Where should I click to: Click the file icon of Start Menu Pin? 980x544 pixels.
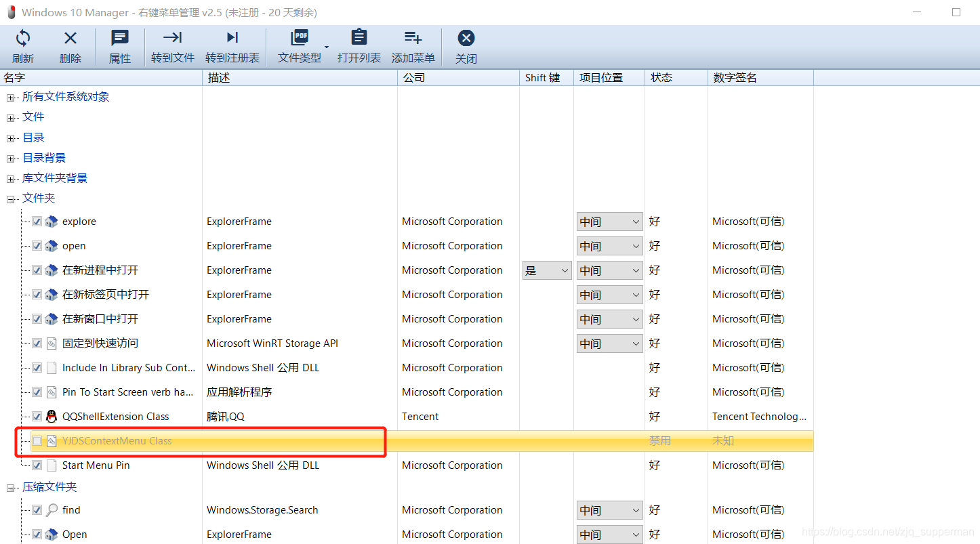tap(52, 465)
